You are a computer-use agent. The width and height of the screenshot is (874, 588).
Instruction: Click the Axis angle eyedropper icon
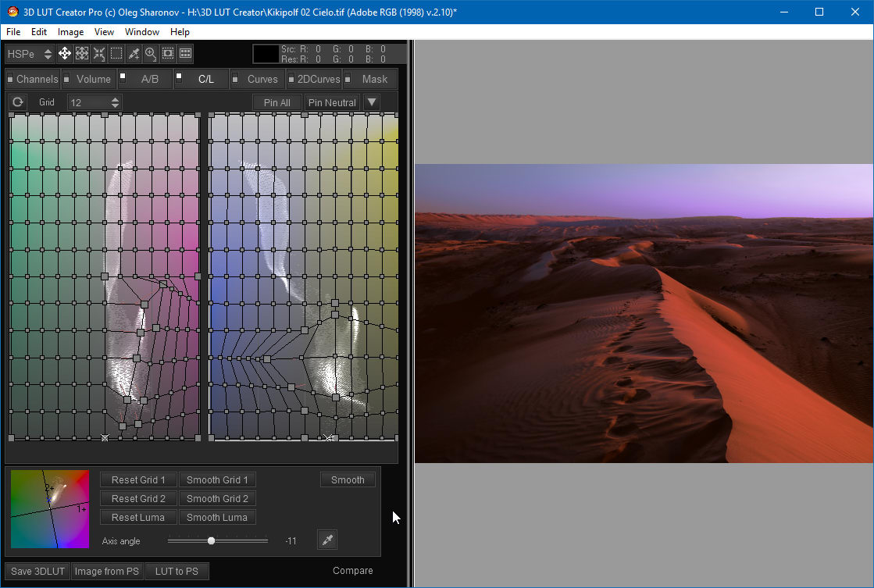tap(326, 540)
